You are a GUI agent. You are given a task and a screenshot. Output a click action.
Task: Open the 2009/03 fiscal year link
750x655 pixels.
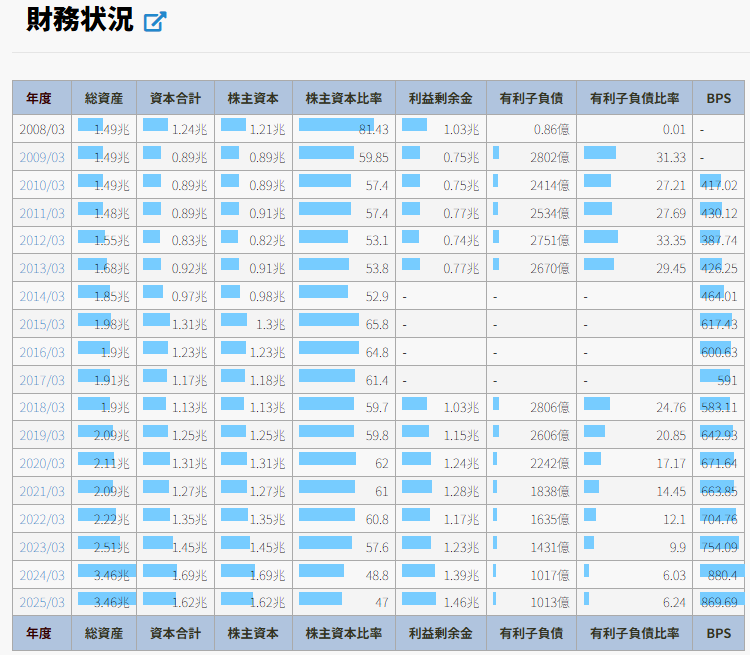click(x=41, y=157)
